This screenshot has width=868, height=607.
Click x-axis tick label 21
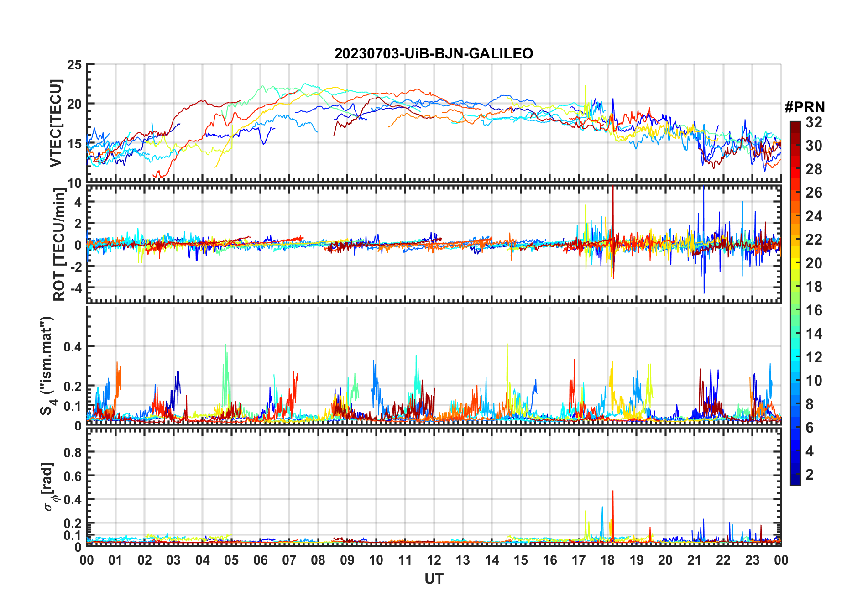pos(695,560)
